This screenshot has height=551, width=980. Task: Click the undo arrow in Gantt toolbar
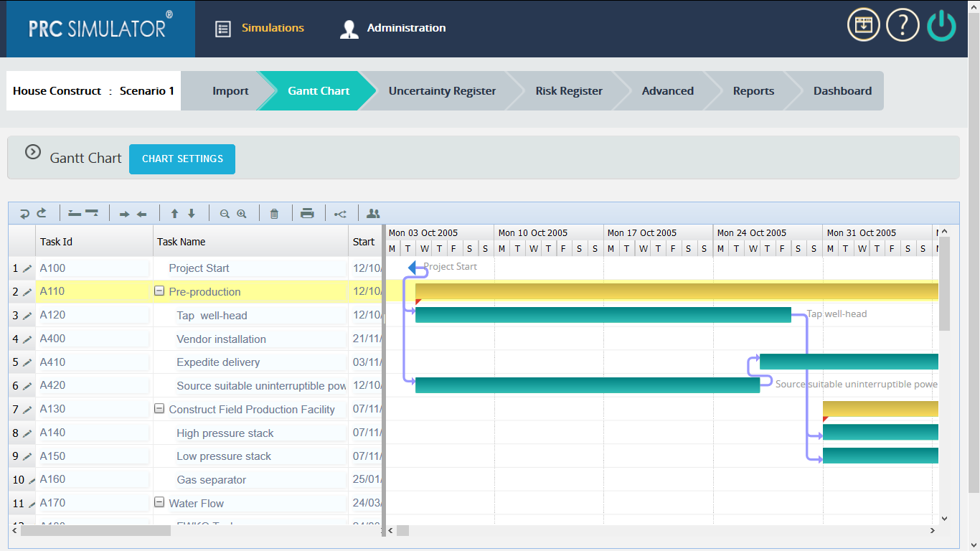[24, 213]
